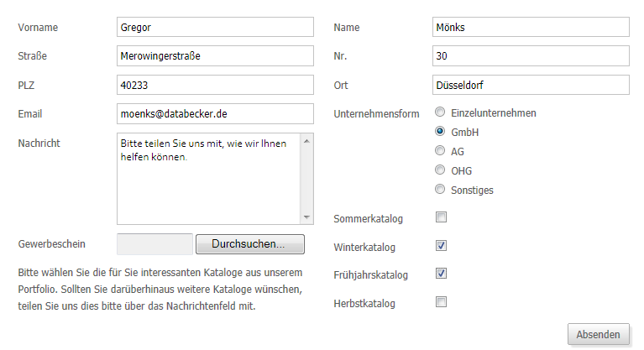Untick the Frühjahrskatalog checkbox
Screen dimensions: 644x350
tap(441, 274)
